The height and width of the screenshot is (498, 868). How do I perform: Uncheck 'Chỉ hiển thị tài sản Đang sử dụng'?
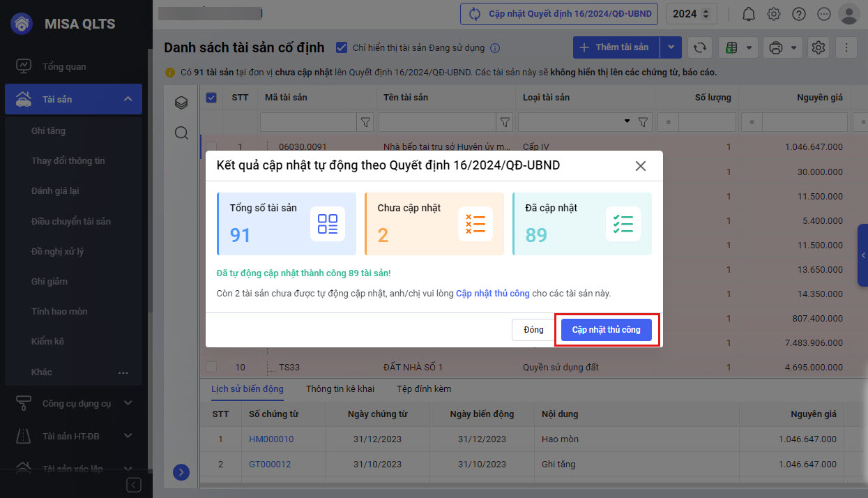point(342,47)
